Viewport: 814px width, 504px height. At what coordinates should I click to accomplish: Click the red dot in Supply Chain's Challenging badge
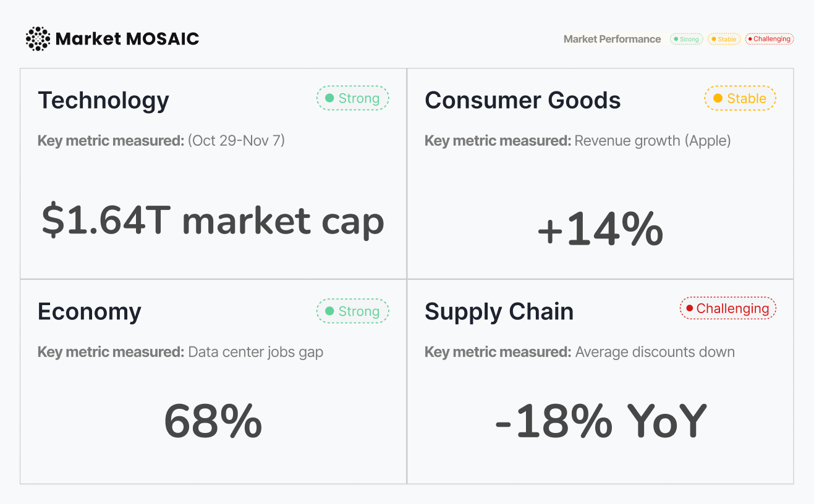[689, 308]
